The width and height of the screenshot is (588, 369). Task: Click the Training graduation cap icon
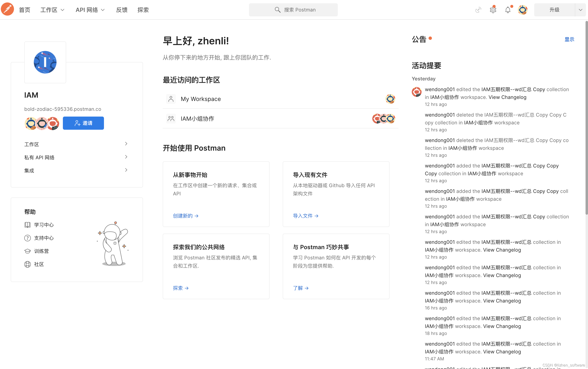coord(27,251)
